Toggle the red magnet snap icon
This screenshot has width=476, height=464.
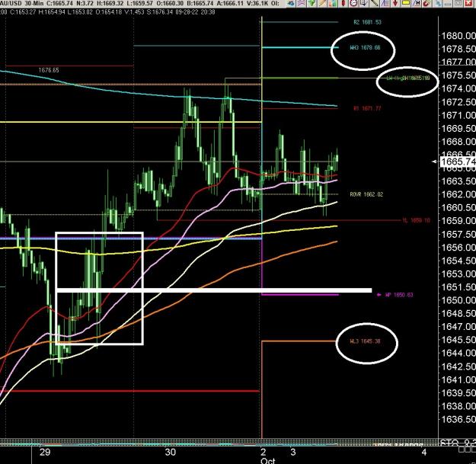426,3
